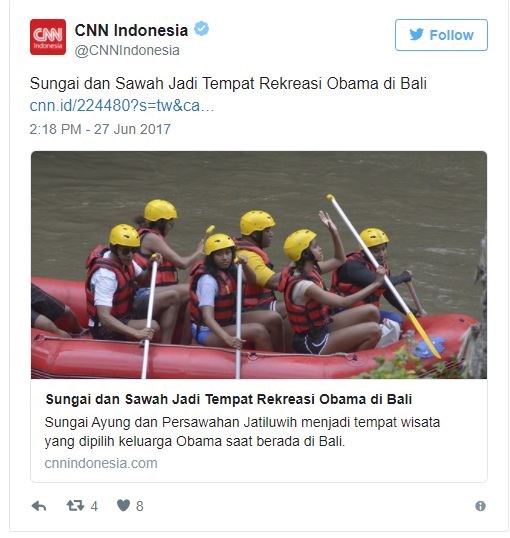Click the tweet text about Obama di Bali
This screenshot has height=538, width=510.
pyautogui.click(x=228, y=83)
